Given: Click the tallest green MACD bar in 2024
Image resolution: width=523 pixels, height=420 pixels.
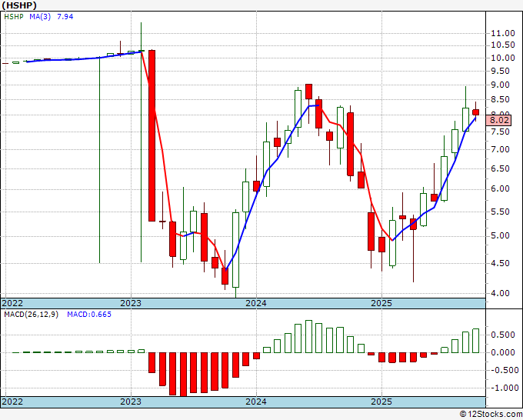Looking at the screenshot, I should (x=309, y=337).
